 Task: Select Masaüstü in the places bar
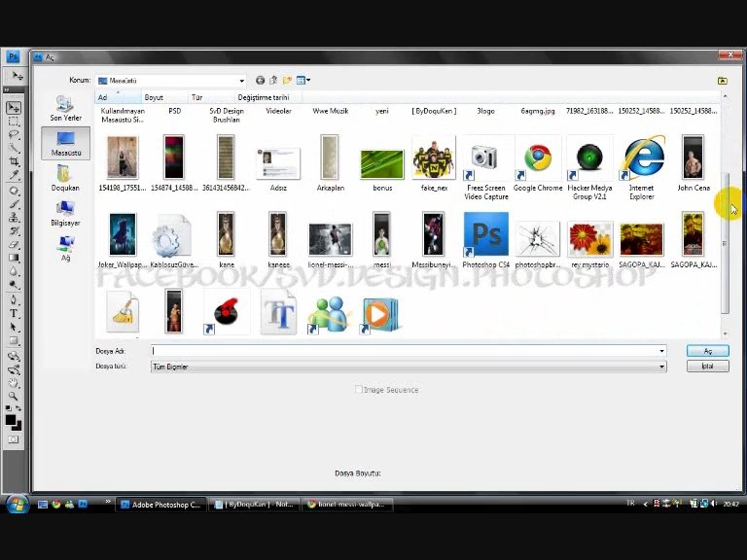(66, 143)
